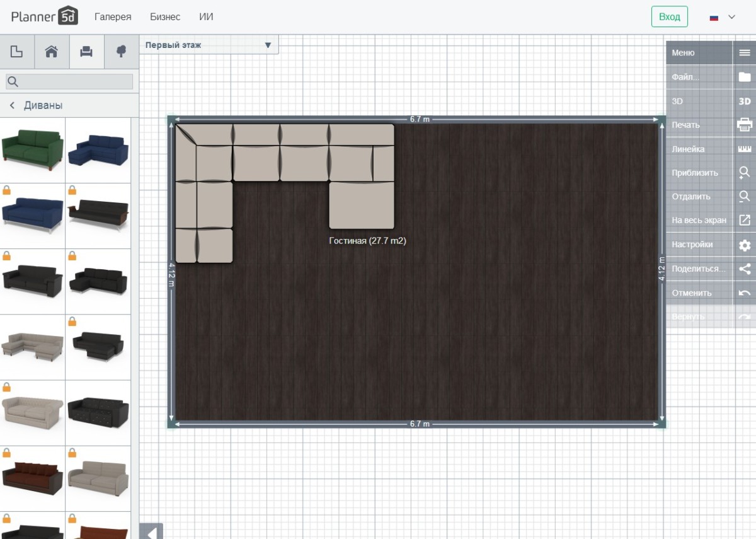Image resolution: width=756 pixels, height=539 pixels.
Task: Select the brown sofa with red cushions
Action: pos(33,478)
